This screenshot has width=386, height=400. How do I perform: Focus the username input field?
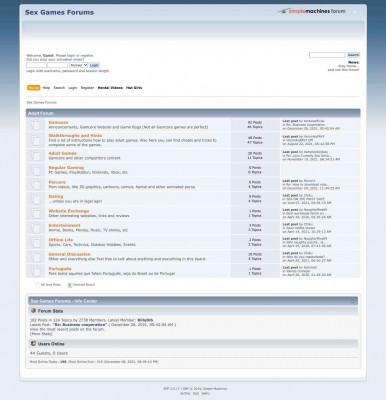37,65
